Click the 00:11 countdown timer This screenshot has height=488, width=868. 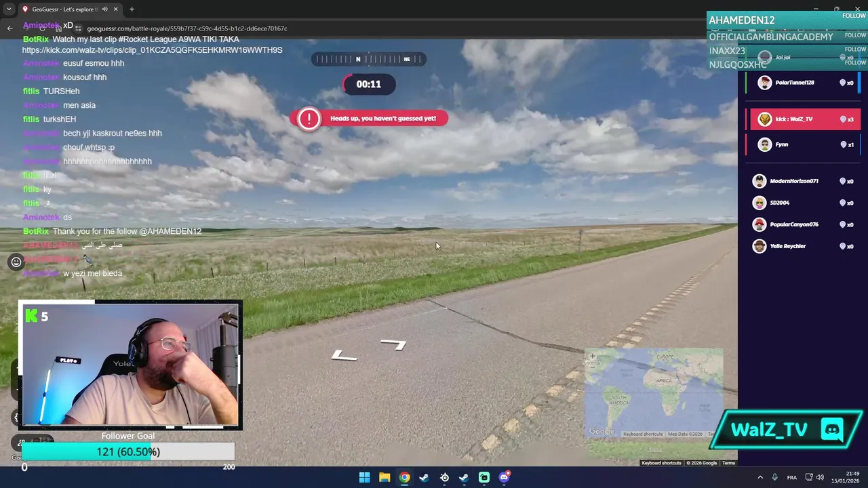pyautogui.click(x=368, y=84)
